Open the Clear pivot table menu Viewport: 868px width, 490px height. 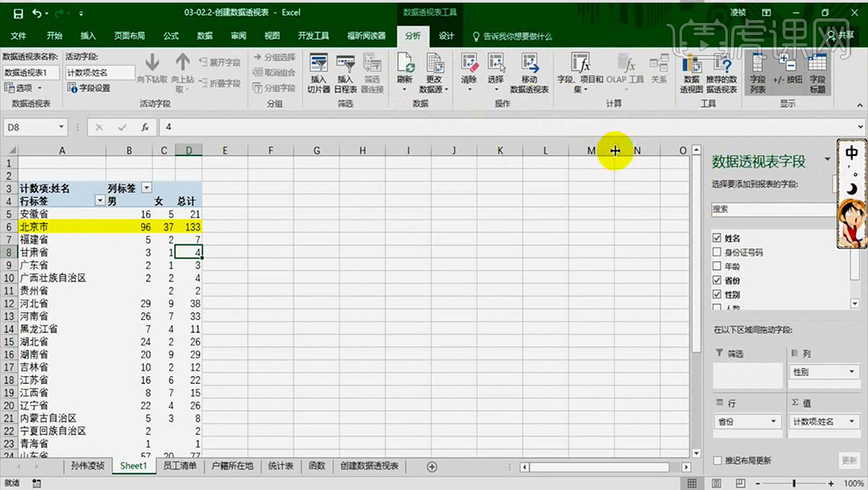click(469, 73)
